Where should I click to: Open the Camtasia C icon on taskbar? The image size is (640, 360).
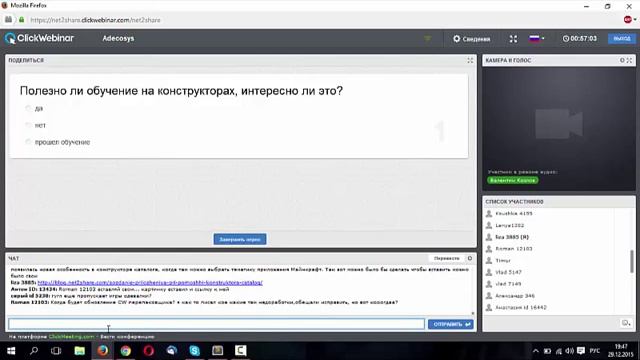coord(240,351)
